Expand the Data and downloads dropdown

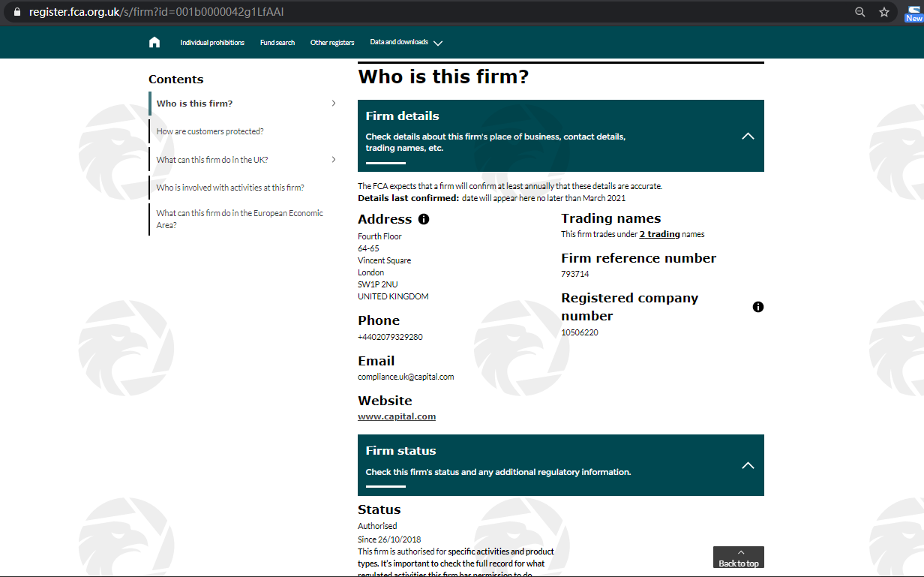[406, 43]
